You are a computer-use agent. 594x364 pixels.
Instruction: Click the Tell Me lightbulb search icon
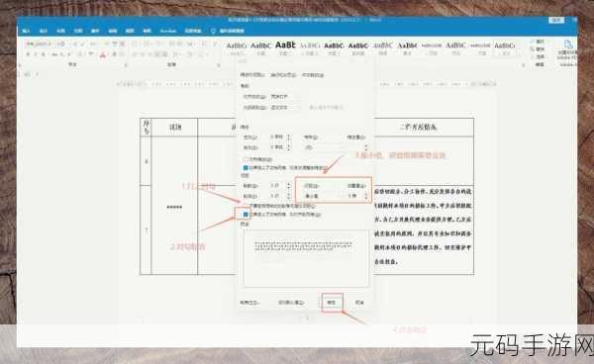pos(213,31)
